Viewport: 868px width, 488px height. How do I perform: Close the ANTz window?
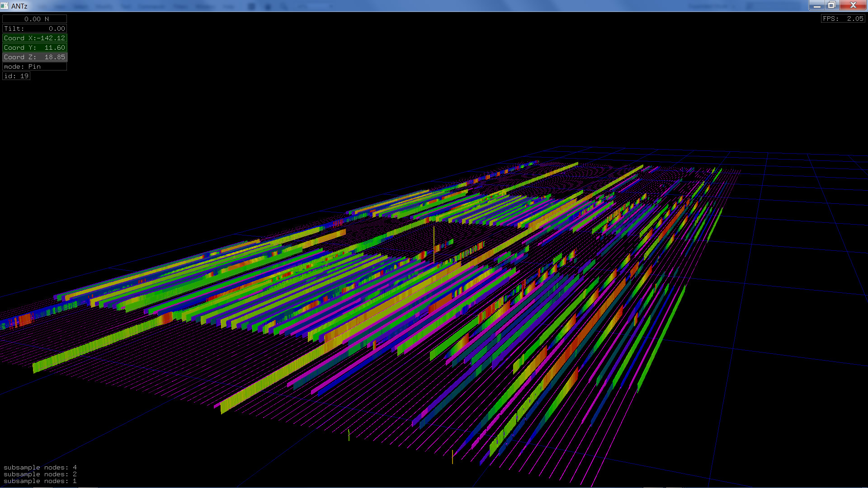[853, 5]
